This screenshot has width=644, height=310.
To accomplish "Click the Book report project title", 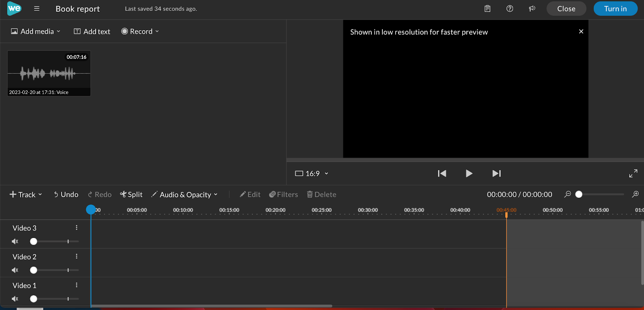I will 78,9.
